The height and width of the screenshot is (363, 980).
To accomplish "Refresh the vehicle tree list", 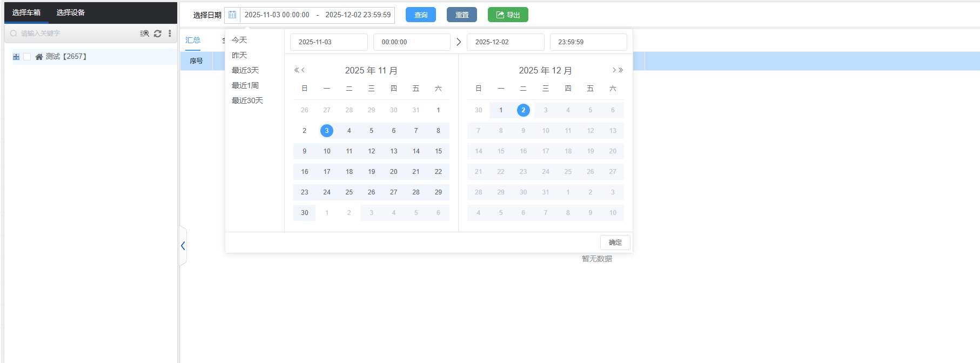I will pyautogui.click(x=158, y=33).
